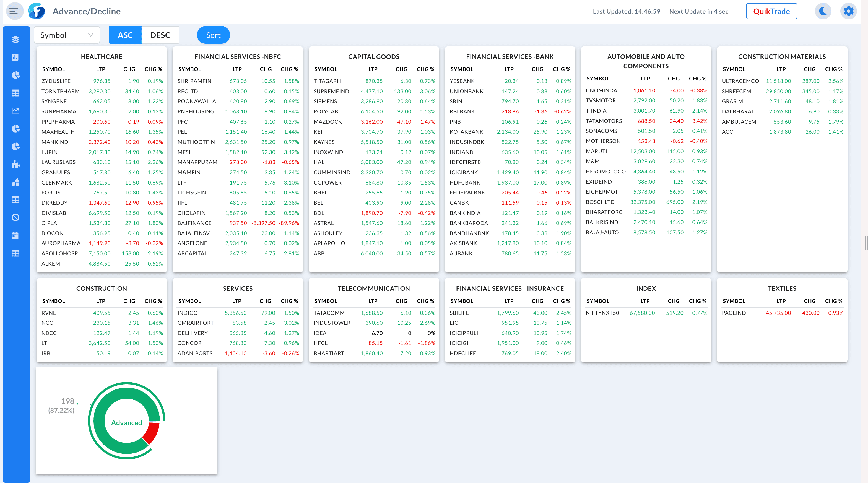Image resolution: width=868 pixels, height=483 pixels.
Task: Select ULTRACEMCO symbol
Action: pyautogui.click(x=740, y=81)
